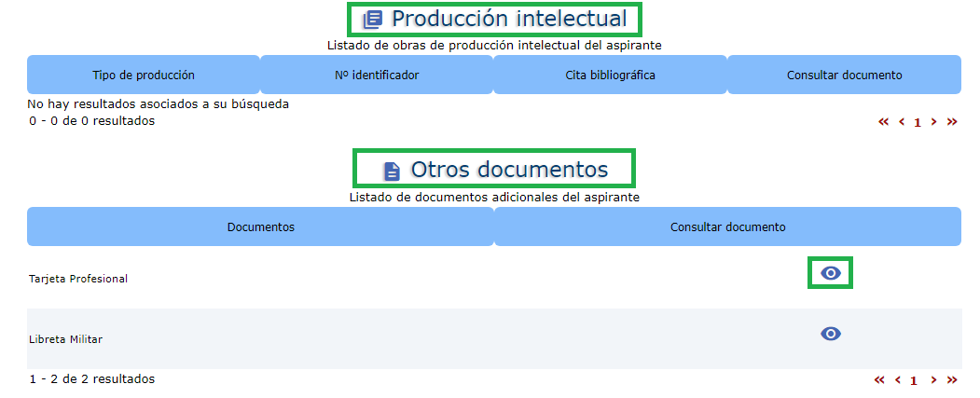Click the Producción intelectual heading icon
This screenshot has width=980, height=398.
372,20
